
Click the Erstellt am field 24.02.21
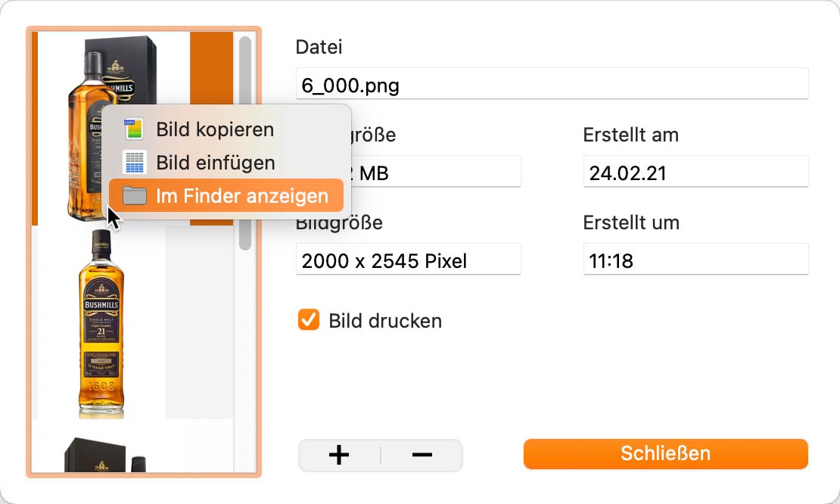point(695,171)
